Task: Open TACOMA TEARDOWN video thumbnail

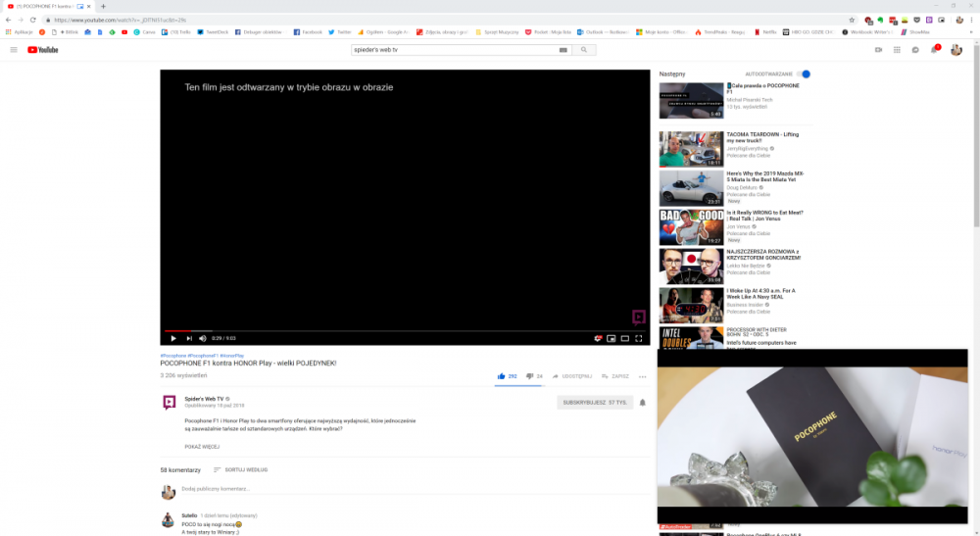Action: [691, 149]
